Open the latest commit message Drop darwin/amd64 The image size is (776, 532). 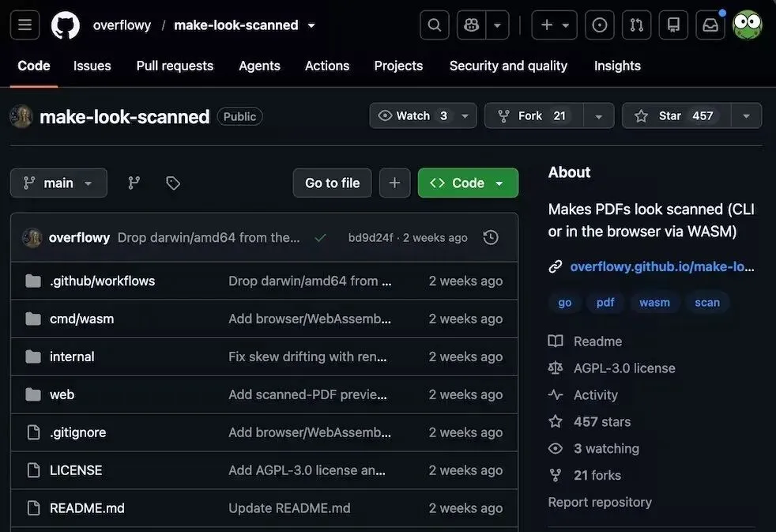(x=209, y=238)
